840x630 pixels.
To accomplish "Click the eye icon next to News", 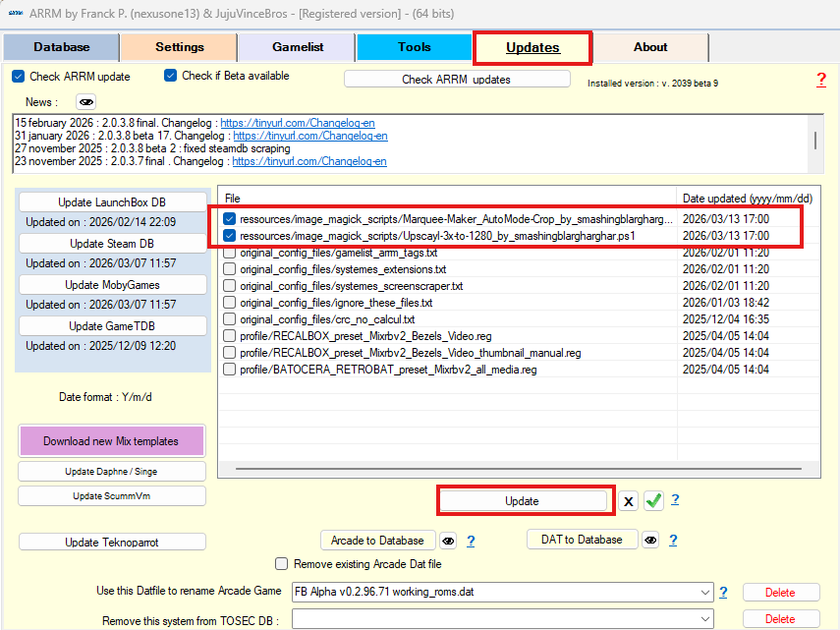I will 86,102.
